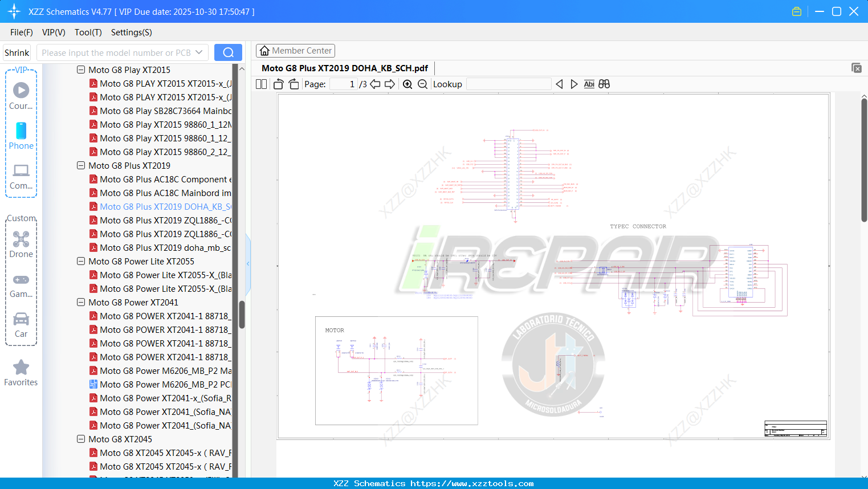Screen dimensions: 868x489
Task: Open the VIP(V) menu
Action: click(54, 32)
